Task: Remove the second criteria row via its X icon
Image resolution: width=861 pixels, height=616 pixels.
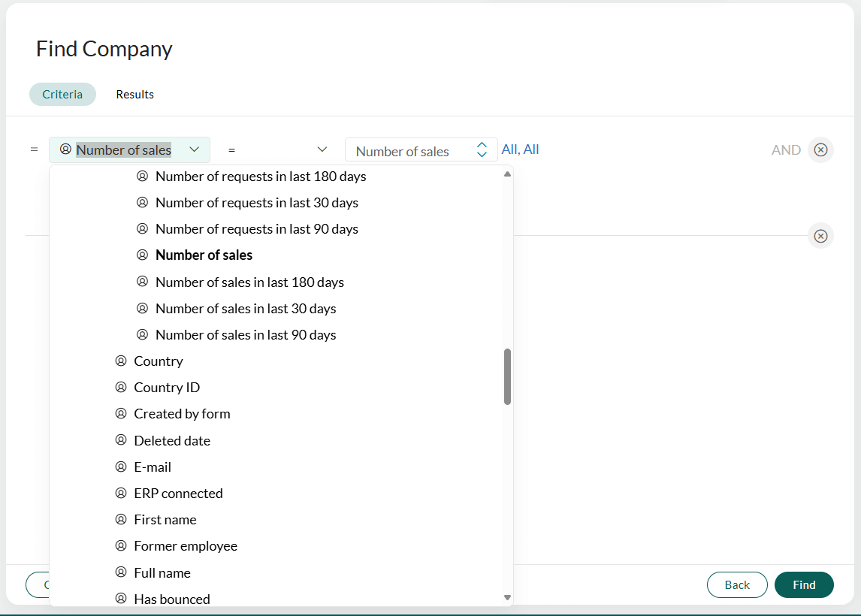Action: click(x=820, y=236)
